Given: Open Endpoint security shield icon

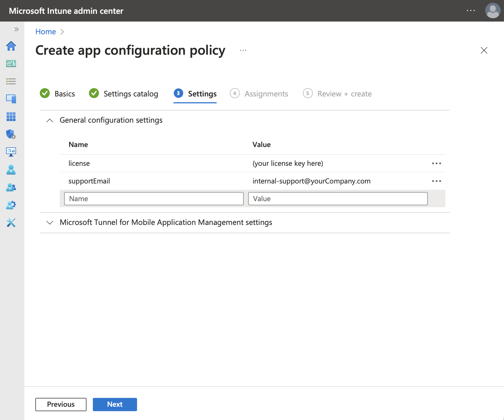Looking at the screenshot, I should tap(11, 134).
